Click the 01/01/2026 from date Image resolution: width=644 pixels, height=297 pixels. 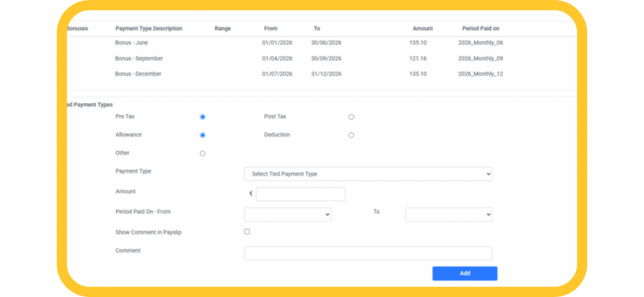[277, 43]
